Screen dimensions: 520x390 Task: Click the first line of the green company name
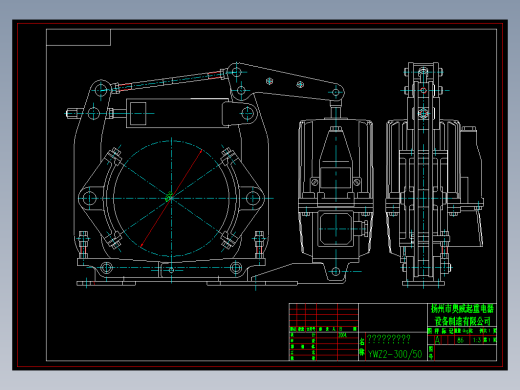(x=462, y=309)
